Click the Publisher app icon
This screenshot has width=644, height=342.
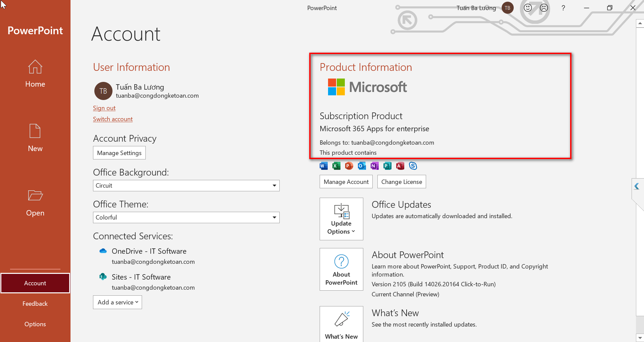[387, 166]
